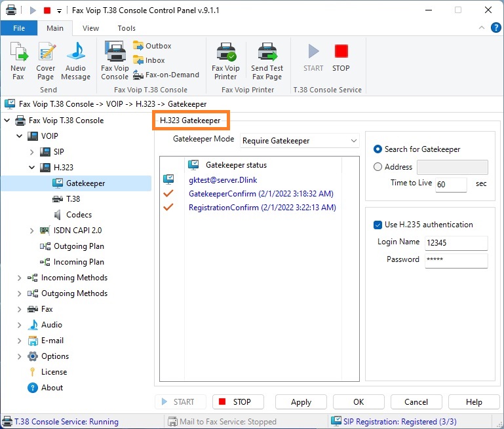Click the bottom STOP button

point(238,402)
